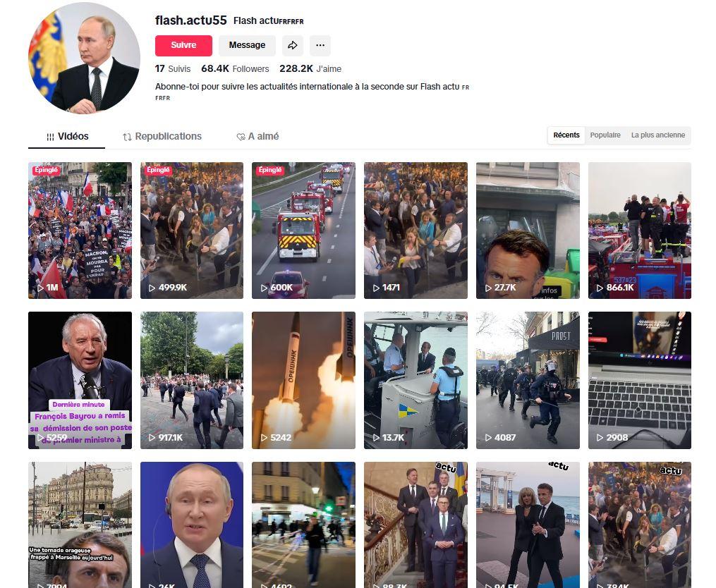The height and width of the screenshot is (588, 716).
Task: Open the 68.4K Followers list
Action: coord(235,68)
